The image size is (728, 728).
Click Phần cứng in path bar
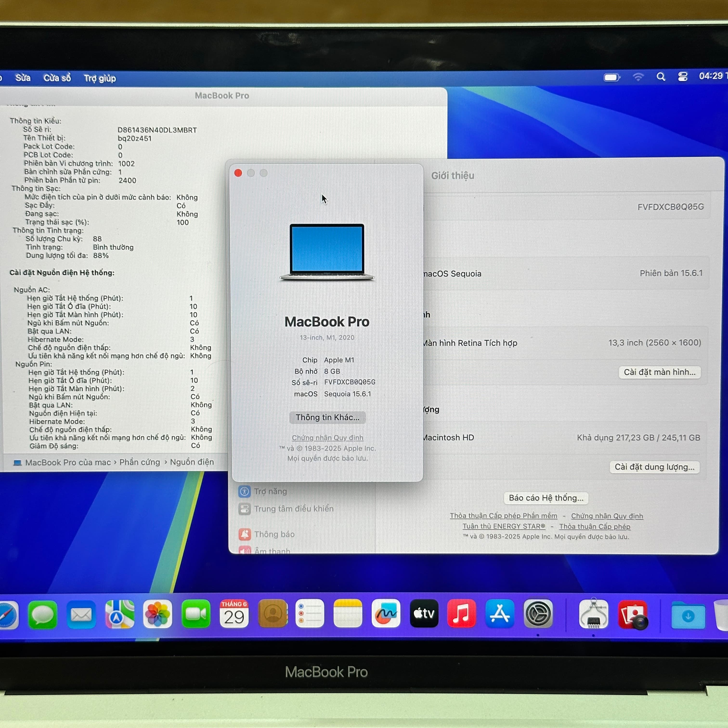[139, 462]
